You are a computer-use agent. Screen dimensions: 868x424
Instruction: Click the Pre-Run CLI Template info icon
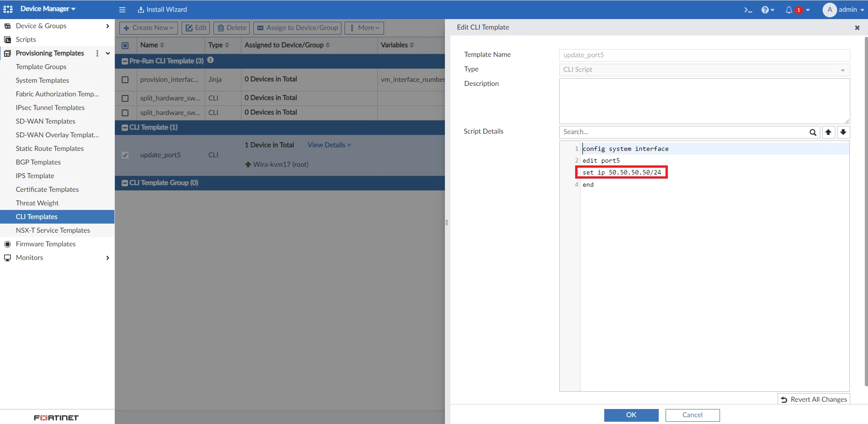(211, 60)
